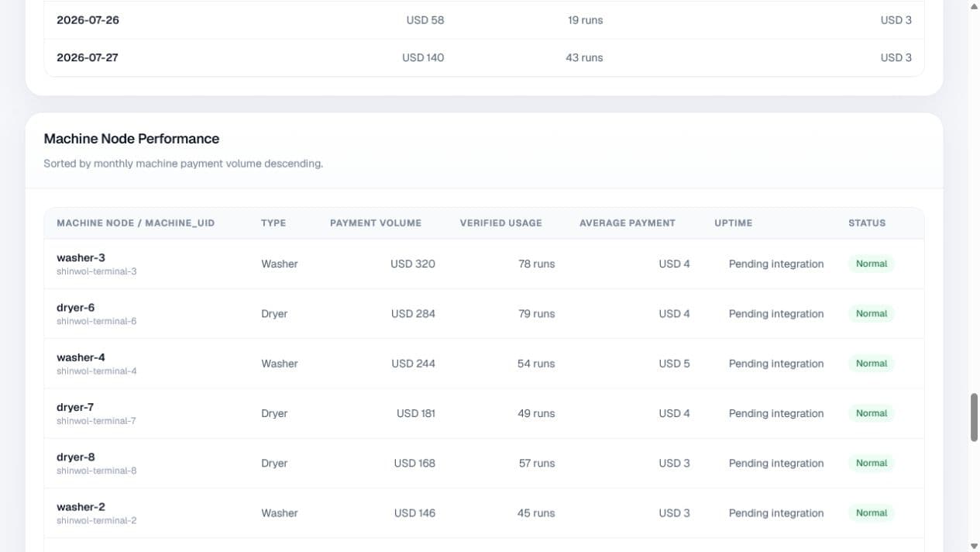Click the scrollbar up arrow
Image resolution: width=980 pixels, height=552 pixels.
pos(974,6)
